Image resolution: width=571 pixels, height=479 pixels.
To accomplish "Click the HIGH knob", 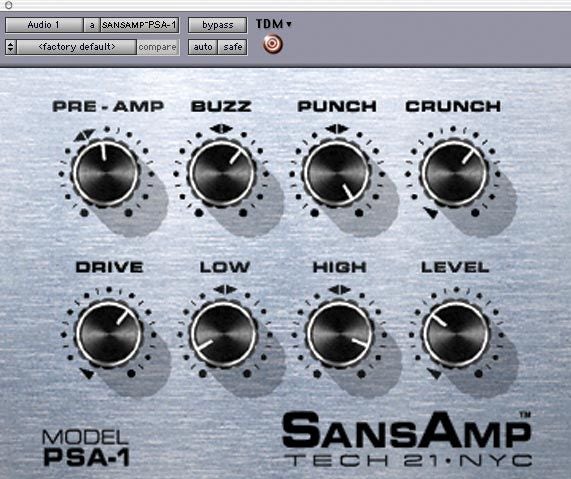I will tap(340, 334).
